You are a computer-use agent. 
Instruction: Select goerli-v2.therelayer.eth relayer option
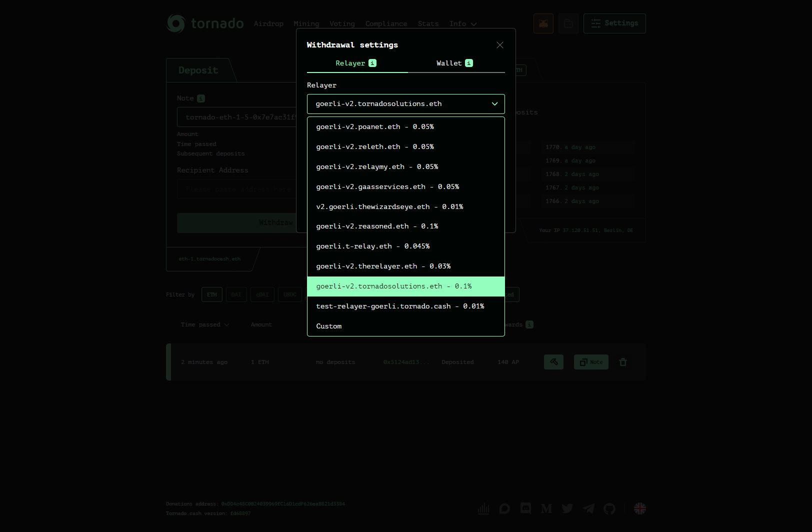(x=406, y=266)
